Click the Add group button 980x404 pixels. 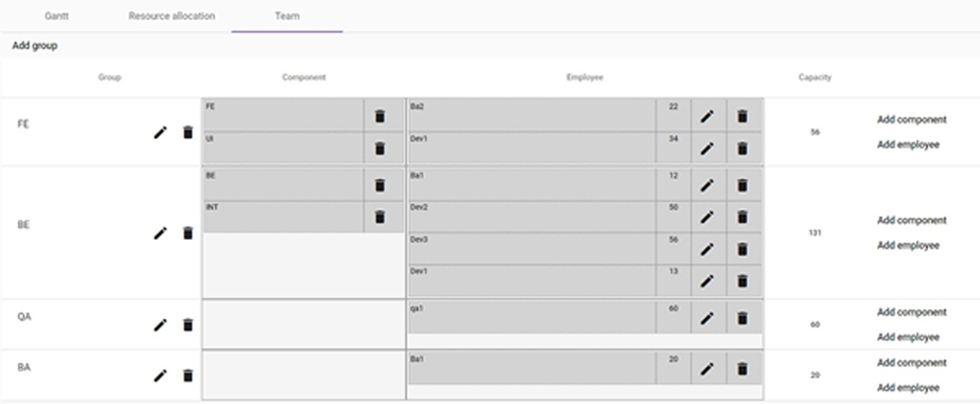pos(35,45)
